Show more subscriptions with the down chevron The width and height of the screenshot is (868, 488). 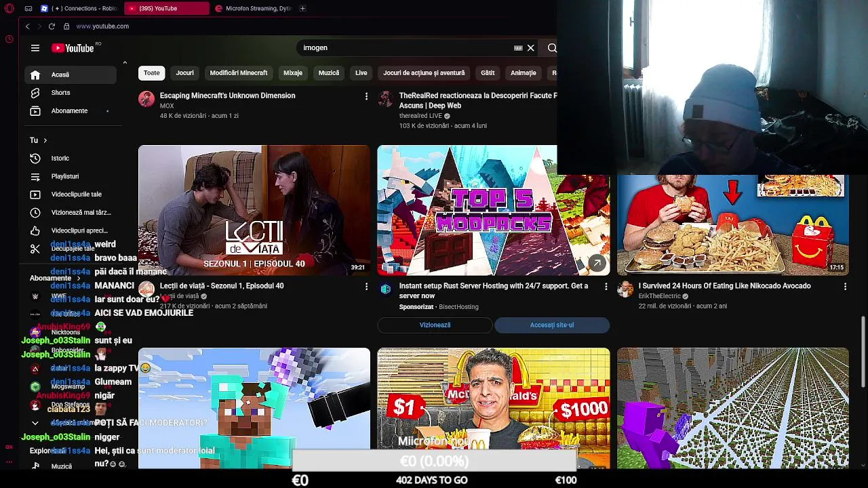(35, 423)
